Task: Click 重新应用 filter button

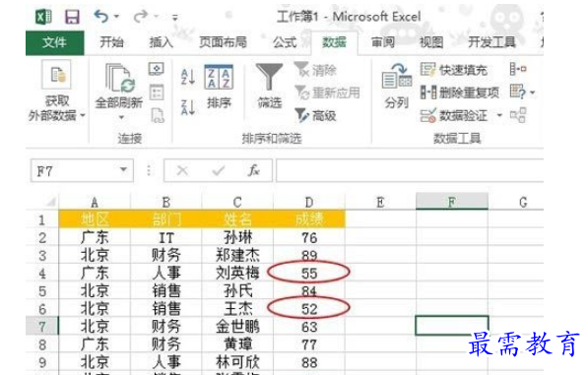Action: 327,93
